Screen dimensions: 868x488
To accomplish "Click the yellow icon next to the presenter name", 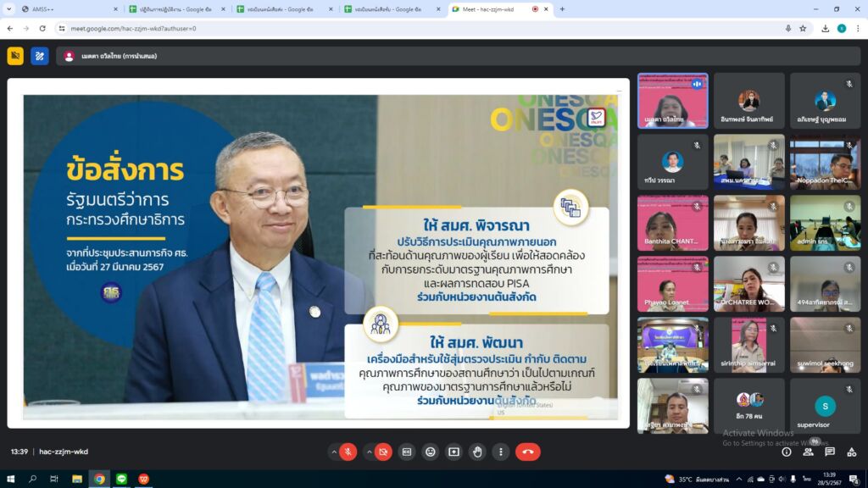I will tap(15, 56).
